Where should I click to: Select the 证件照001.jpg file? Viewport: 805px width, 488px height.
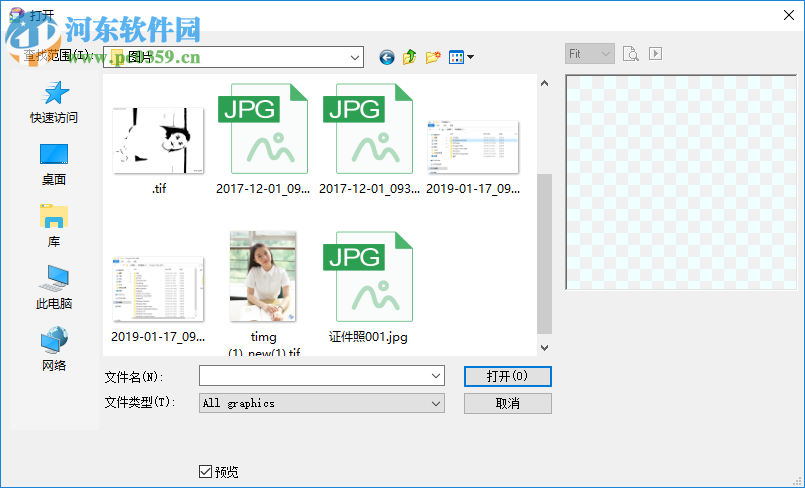click(368, 287)
